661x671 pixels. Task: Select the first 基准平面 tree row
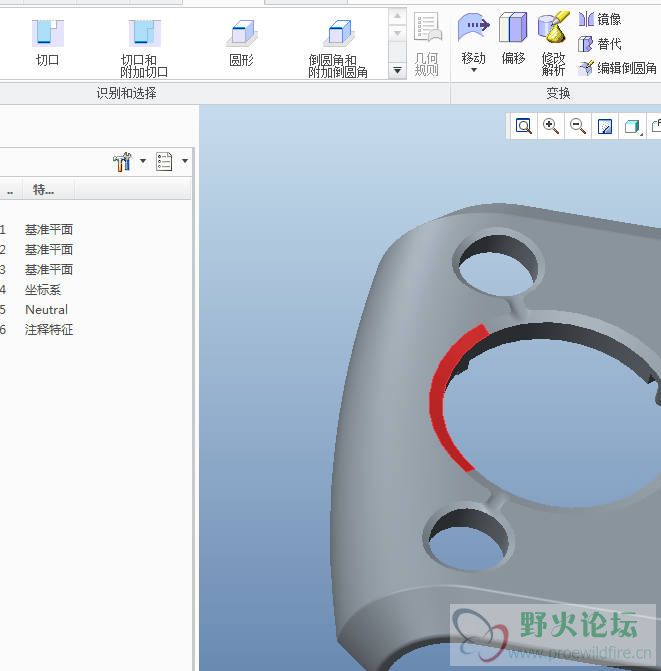pyautogui.click(x=49, y=230)
